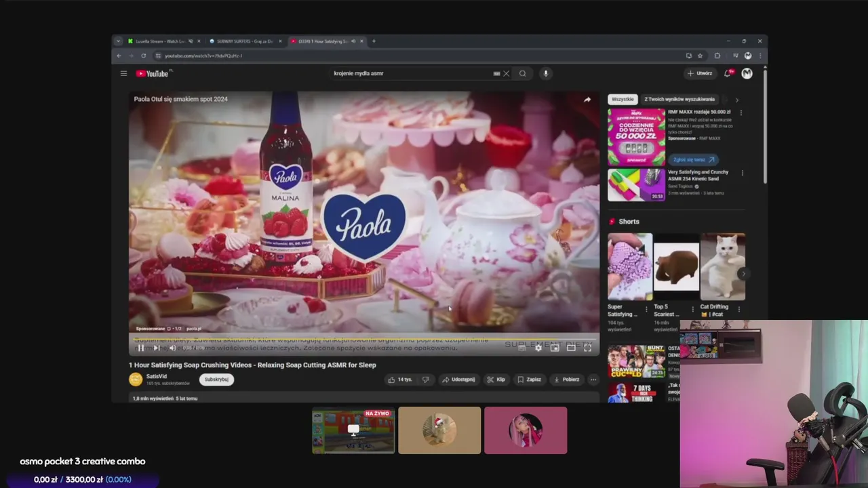The height and width of the screenshot is (488, 868).
Task: Open the YouTube notifications bell
Action: point(728,73)
